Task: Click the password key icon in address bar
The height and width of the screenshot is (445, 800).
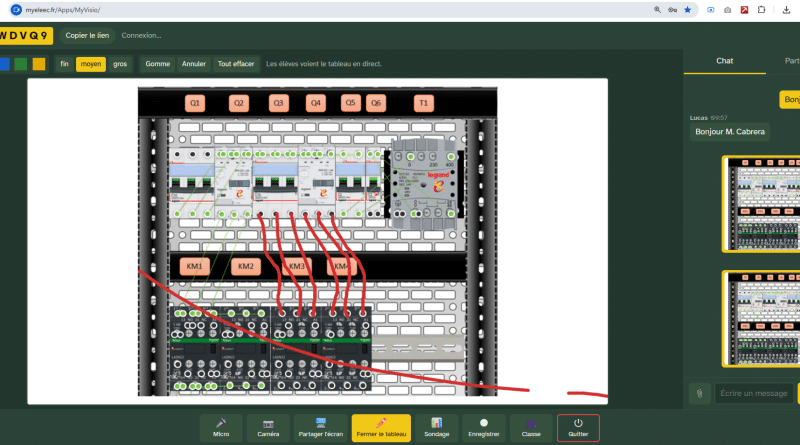Action: tap(672, 10)
